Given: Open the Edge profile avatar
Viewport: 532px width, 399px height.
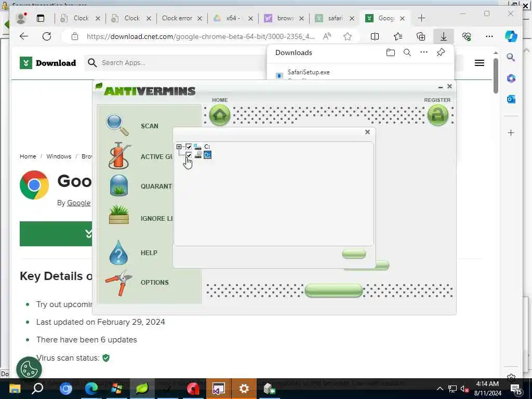Looking at the screenshot, I should point(22,18).
